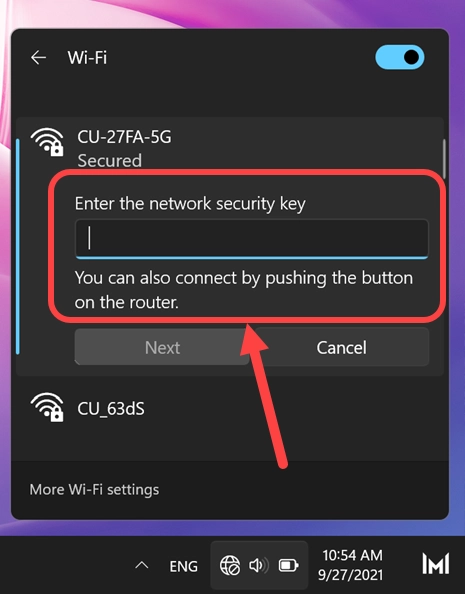
Task: Click the globe no-internet network icon
Action: tap(230, 566)
